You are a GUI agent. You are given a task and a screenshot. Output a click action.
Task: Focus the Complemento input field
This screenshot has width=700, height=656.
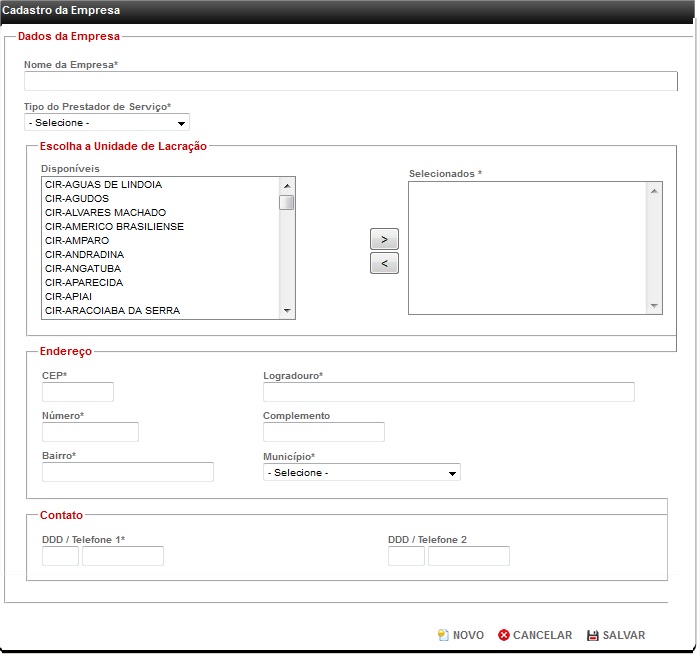coord(325,434)
